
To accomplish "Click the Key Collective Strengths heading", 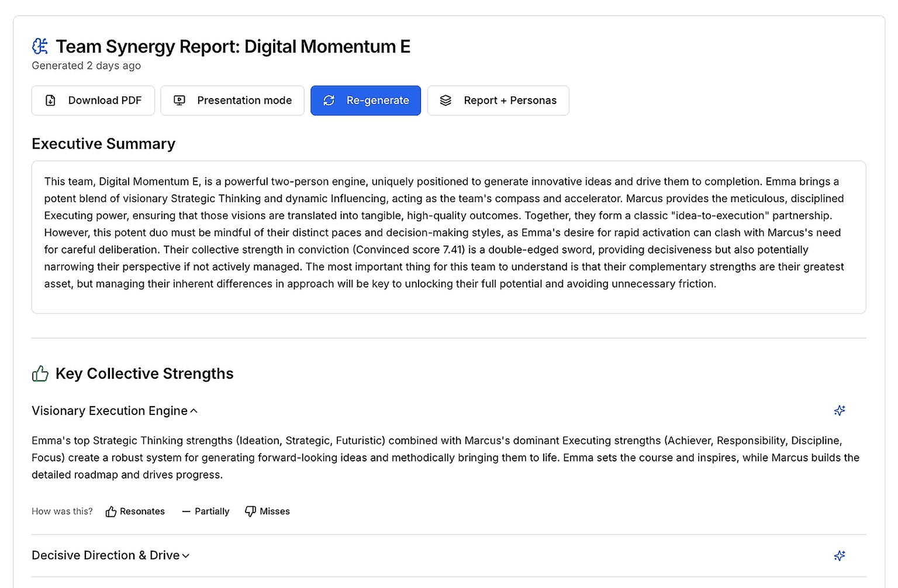I will point(144,373).
